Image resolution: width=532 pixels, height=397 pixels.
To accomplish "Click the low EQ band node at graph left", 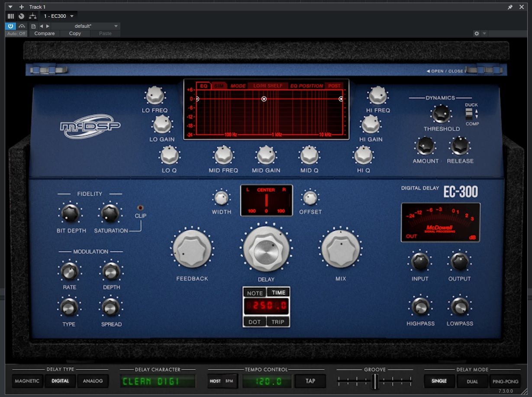I will [x=197, y=99].
